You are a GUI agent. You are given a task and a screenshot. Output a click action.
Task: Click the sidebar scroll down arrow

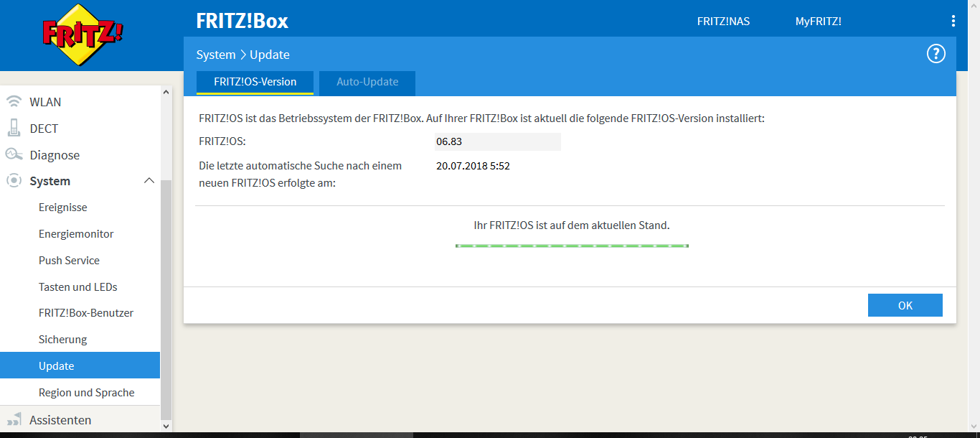[x=166, y=427]
